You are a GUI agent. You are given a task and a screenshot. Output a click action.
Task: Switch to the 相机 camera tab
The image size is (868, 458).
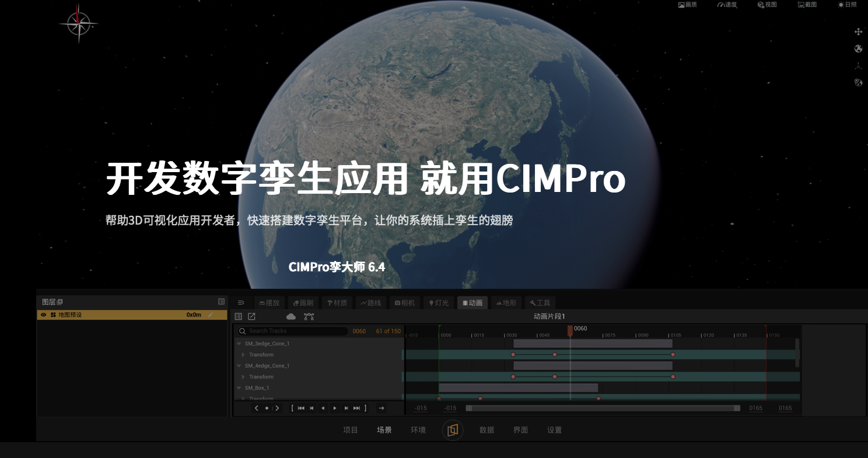point(405,303)
